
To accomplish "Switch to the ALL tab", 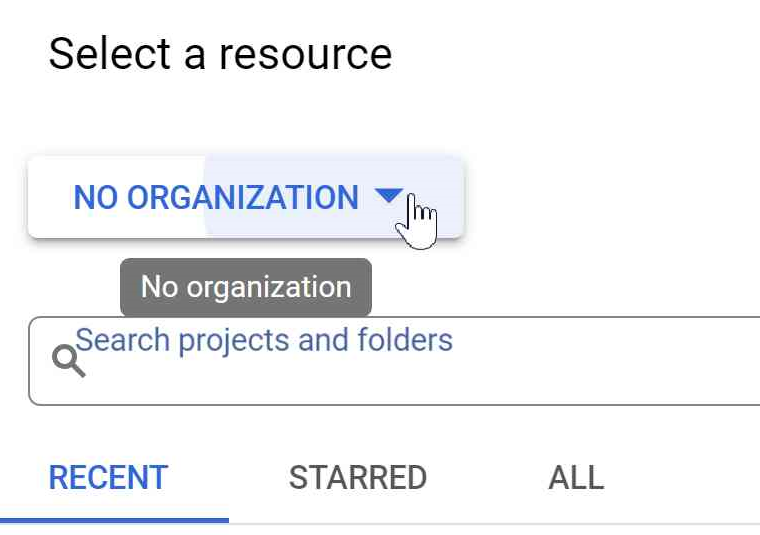I will tap(575, 478).
